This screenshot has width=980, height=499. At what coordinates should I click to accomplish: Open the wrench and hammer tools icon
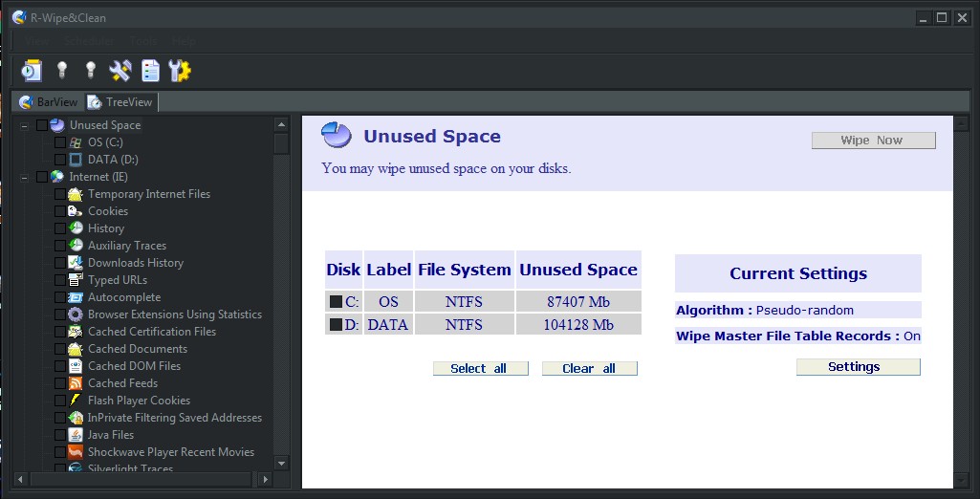click(x=120, y=70)
